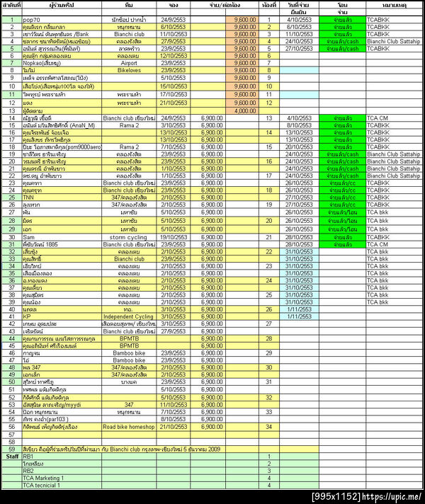
Task: Select the 'จ่าย/ต่อห้อง' column header
Action: click(225, 5)
